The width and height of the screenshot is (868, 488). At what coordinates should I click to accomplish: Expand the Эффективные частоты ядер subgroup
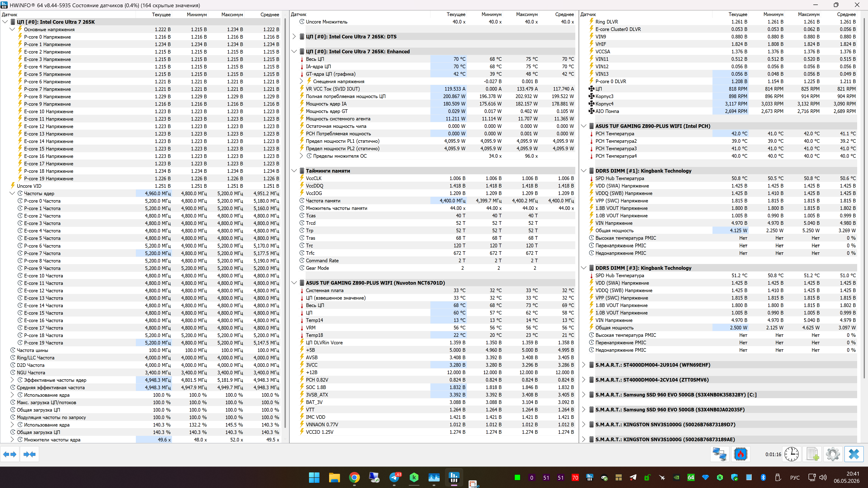[12, 380]
